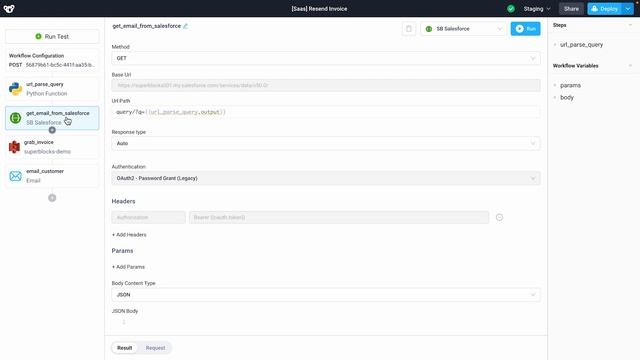640x360 pixels.
Task: Expand url_parse_query in Steps panel
Action: tap(555, 44)
